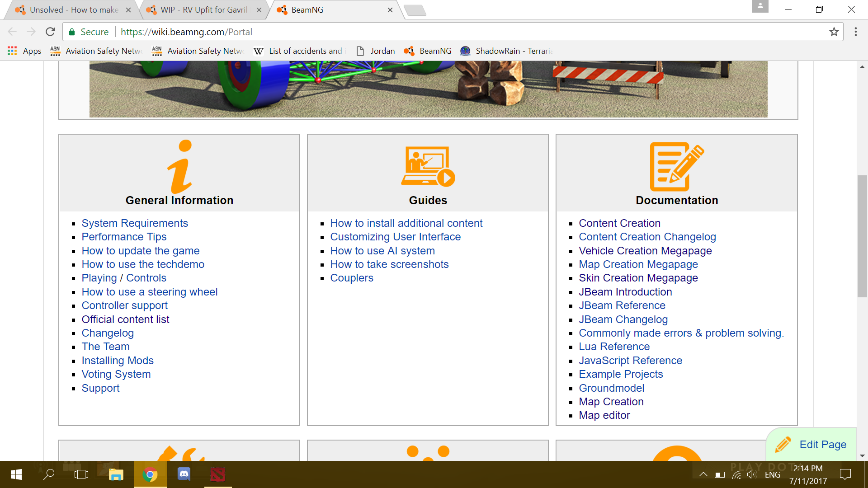Open 'How to update the game' link

click(140, 251)
